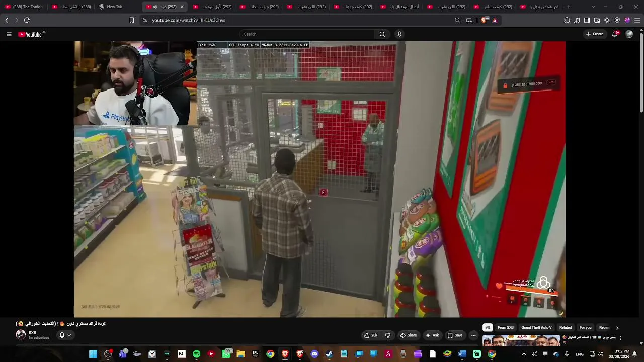Screen dimensions: 644x362
Task: Open YouTube notifications bell
Action: (x=615, y=34)
